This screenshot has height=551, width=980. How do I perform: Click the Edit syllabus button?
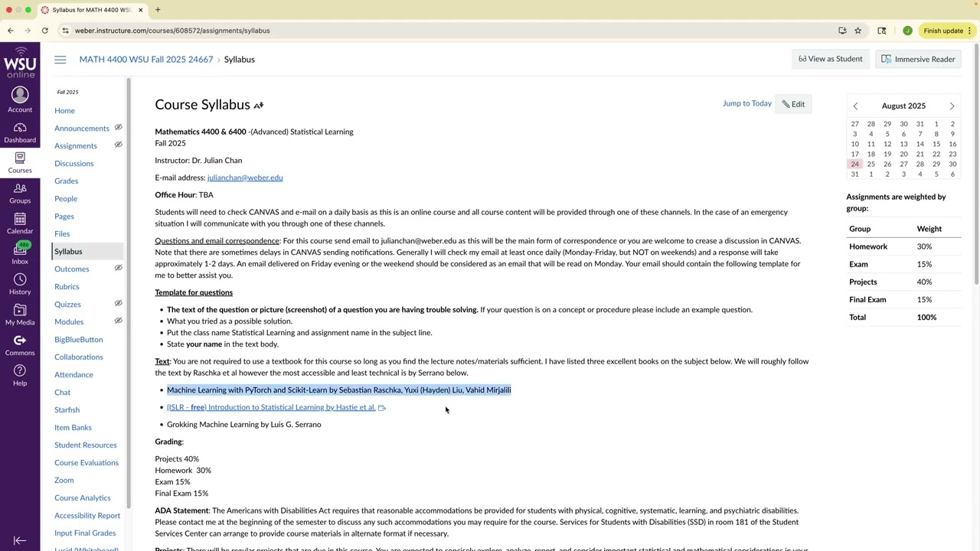pos(793,104)
